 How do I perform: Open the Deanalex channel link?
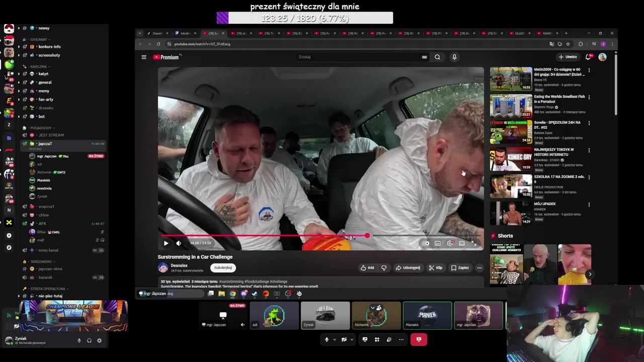179,265
